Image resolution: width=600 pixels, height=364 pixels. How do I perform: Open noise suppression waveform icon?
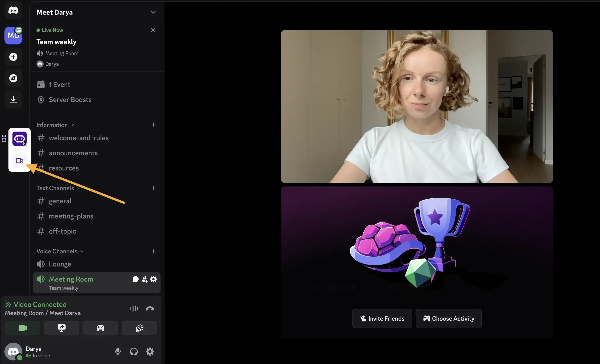click(134, 308)
